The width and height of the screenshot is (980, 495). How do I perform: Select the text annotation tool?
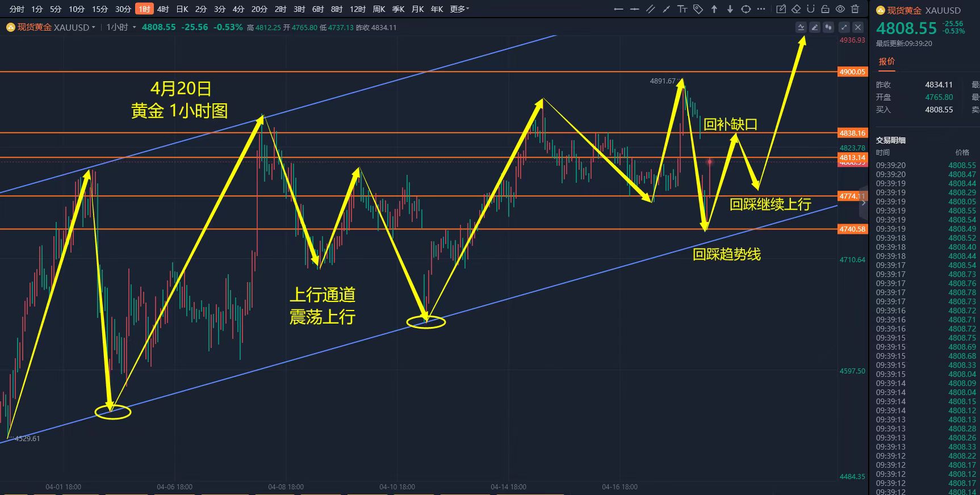coord(682,9)
